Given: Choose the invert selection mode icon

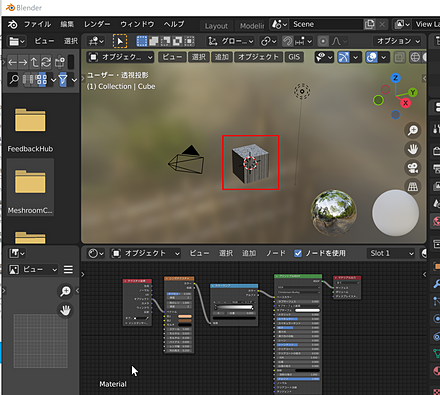Looking at the screenshot, I should tap(177, 41).
